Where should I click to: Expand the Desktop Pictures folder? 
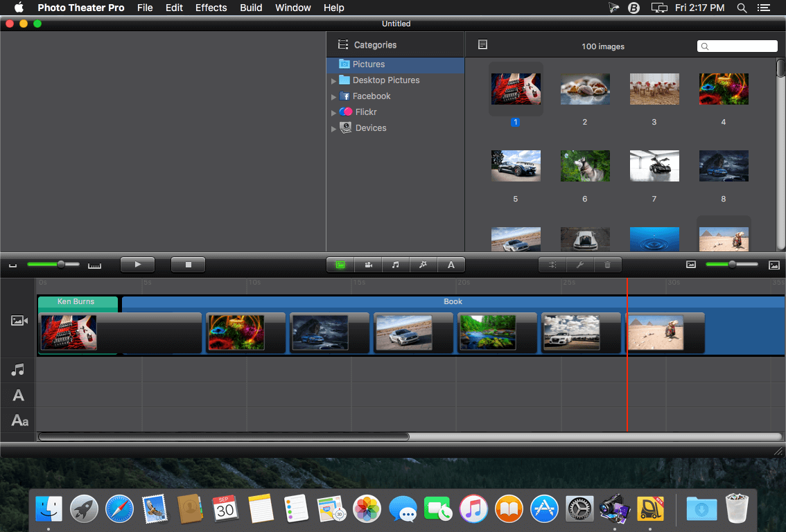pyautogui.click(x=333, y=80)
